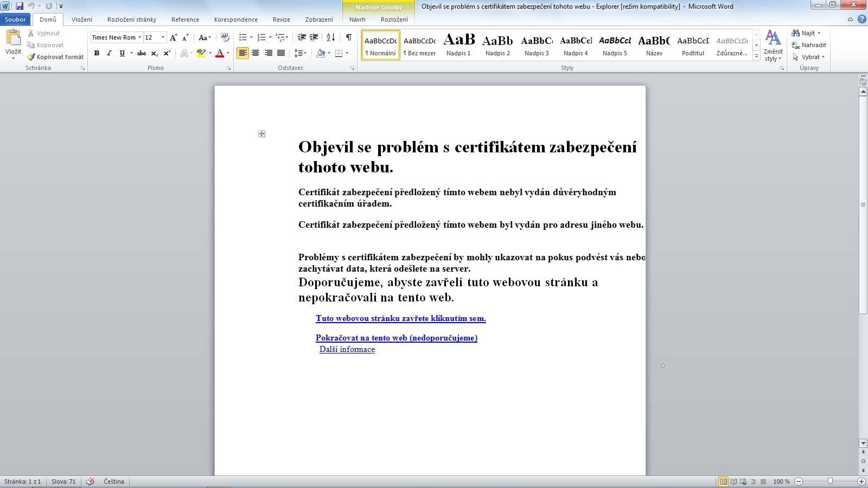Click the yellow text highlight color button
The width and height of the screenshot is (868, 488).
201,53
